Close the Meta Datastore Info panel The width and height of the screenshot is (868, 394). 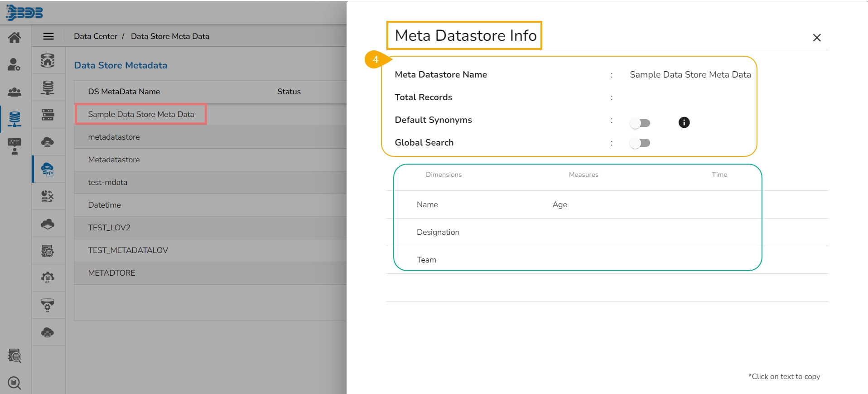[816, 38]
